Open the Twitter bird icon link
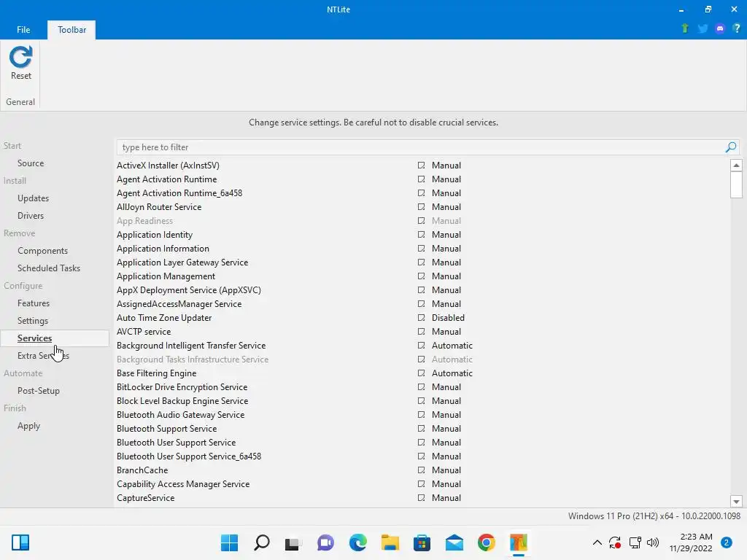 pos(703,28)
